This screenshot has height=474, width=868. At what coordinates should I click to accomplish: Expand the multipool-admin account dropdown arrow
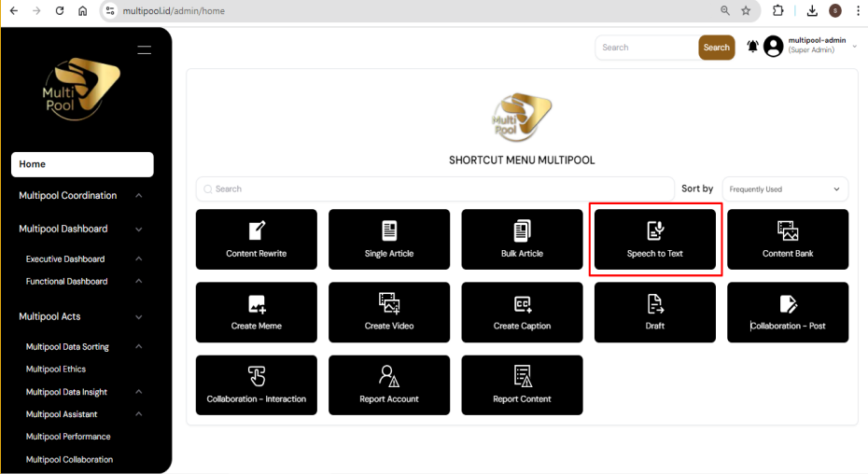tap(854, 47)
